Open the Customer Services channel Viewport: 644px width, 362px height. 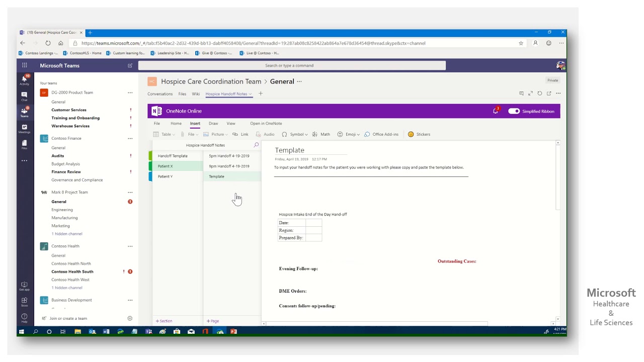point(69,110)
